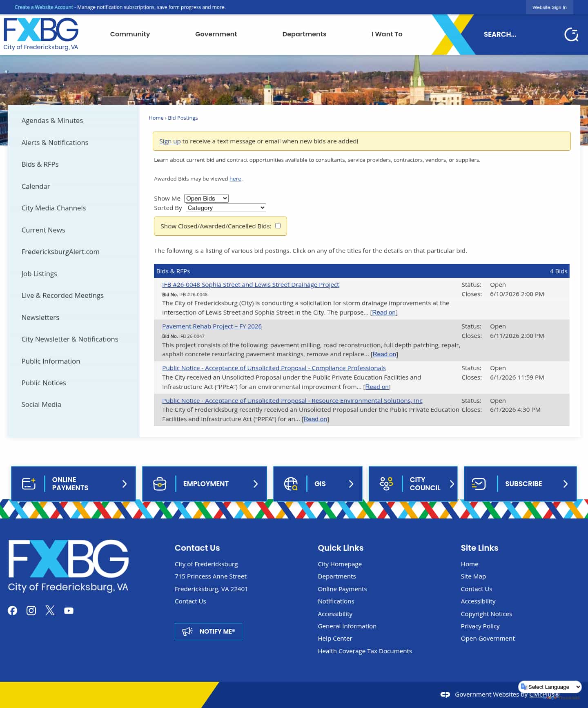The height and width of the screenshot is (708, 588).
Task: Click the Home breadcrumb link
Action: coord(156,118)
